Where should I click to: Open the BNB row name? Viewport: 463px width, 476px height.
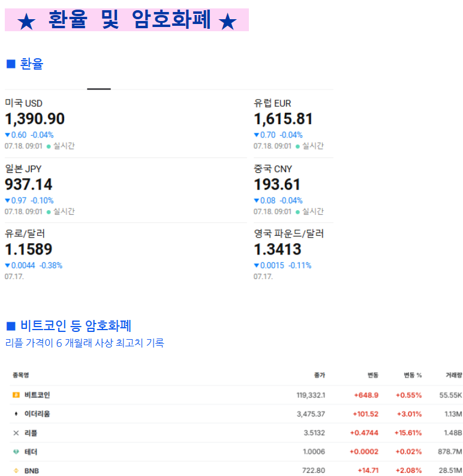point(32,471)
